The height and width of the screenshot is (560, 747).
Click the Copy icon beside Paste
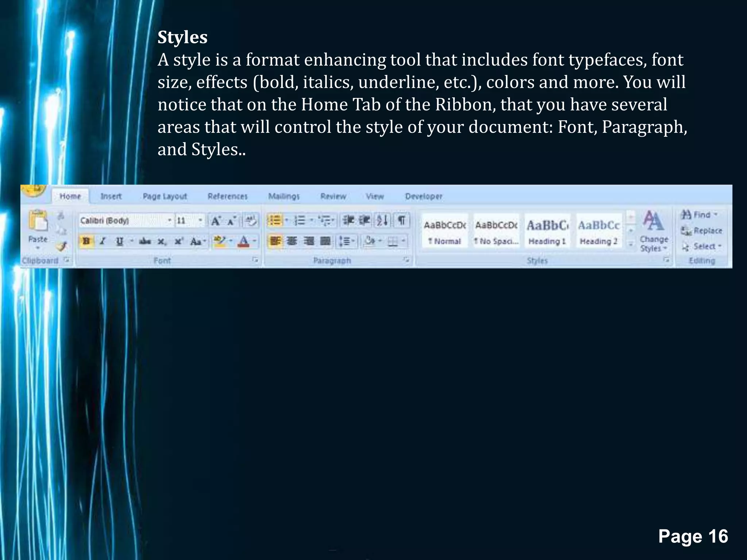click(x=61, y=231)
